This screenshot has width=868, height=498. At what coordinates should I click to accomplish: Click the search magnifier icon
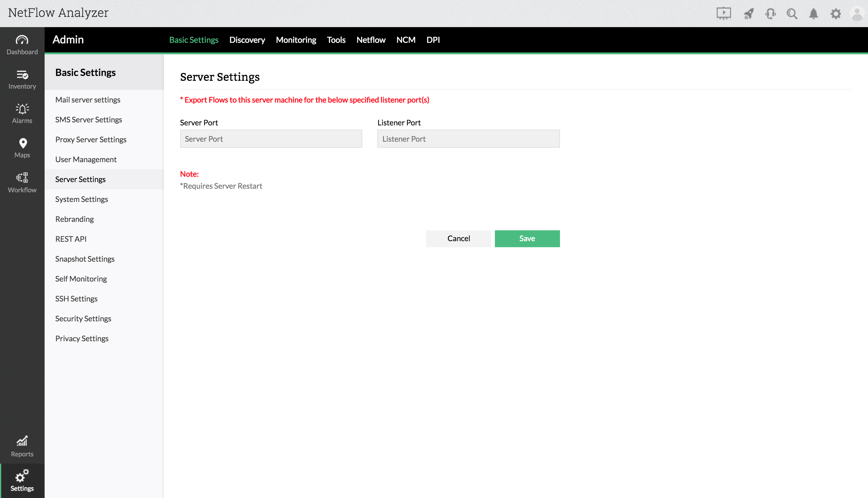[x=792, y=14]
